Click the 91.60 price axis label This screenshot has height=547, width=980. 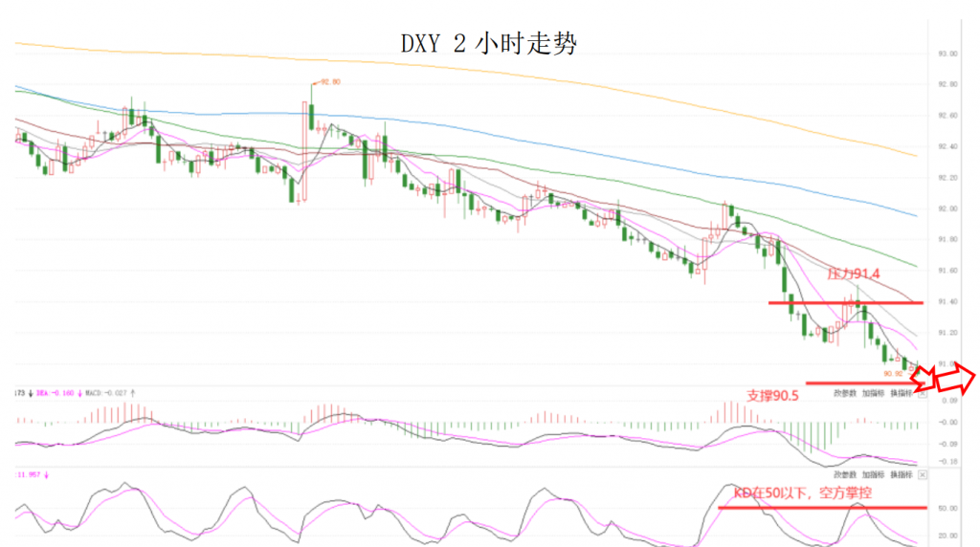coord(947,271)
